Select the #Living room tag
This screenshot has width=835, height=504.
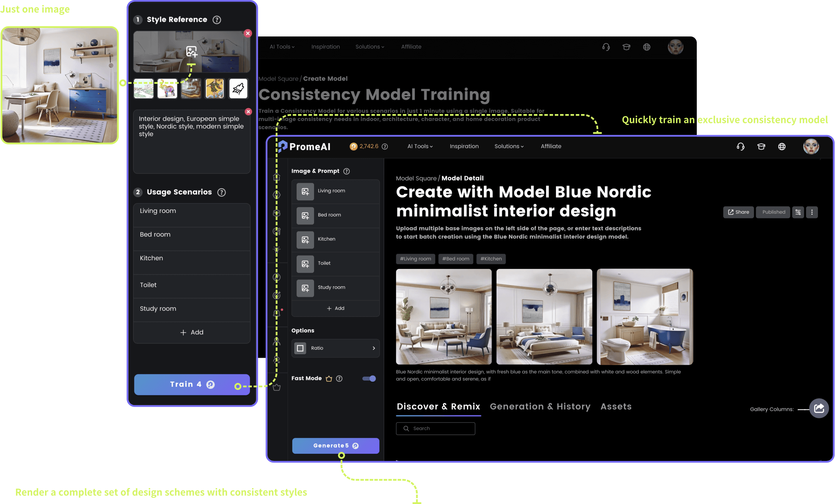pos(415,259)
